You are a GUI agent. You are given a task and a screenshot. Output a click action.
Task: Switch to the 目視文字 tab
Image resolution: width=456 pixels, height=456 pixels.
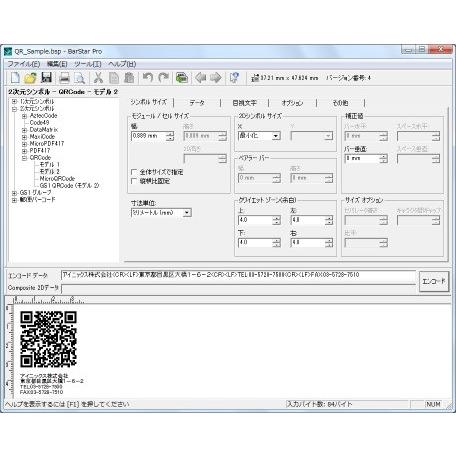tap(244, 103)
